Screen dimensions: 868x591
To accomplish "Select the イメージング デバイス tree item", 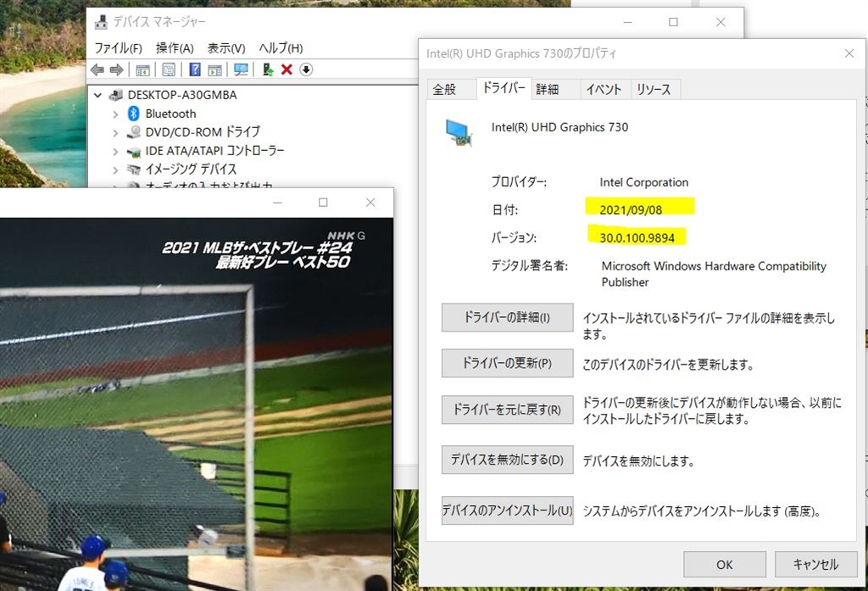I will [x=191, y=169].
